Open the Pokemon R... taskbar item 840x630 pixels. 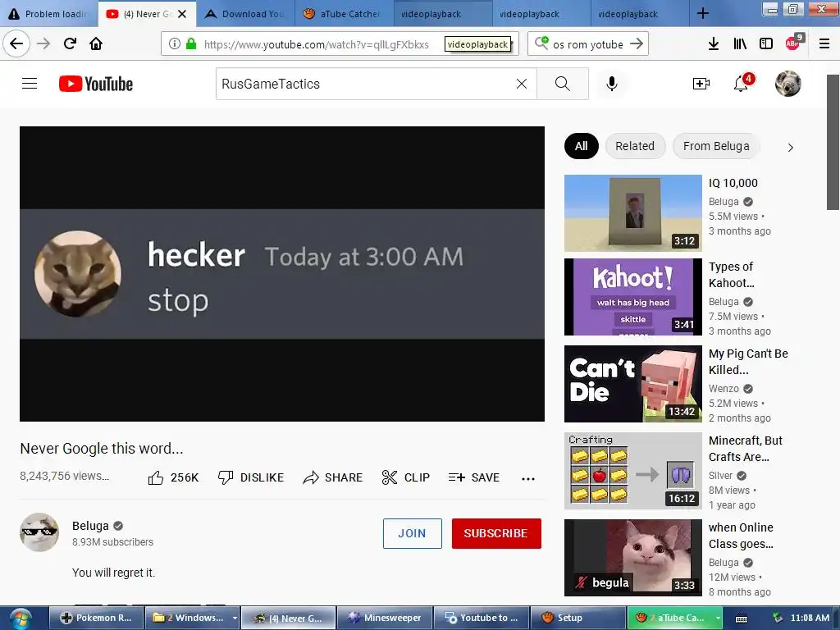(x=97, y=618)
